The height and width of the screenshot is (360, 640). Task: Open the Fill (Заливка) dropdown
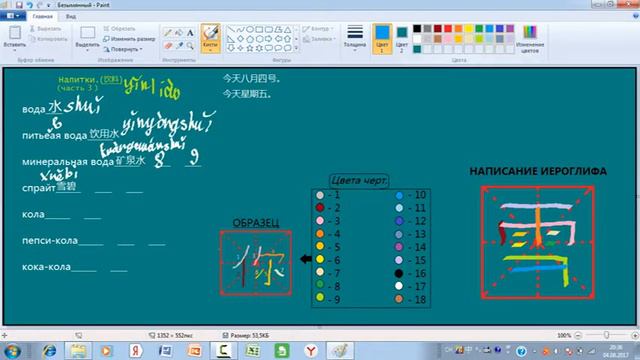coord(319,39)
